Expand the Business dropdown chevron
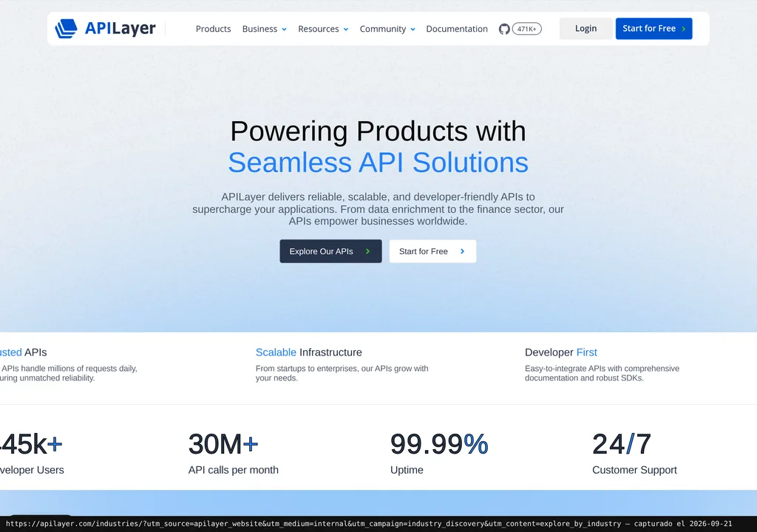 coord(285,30)
